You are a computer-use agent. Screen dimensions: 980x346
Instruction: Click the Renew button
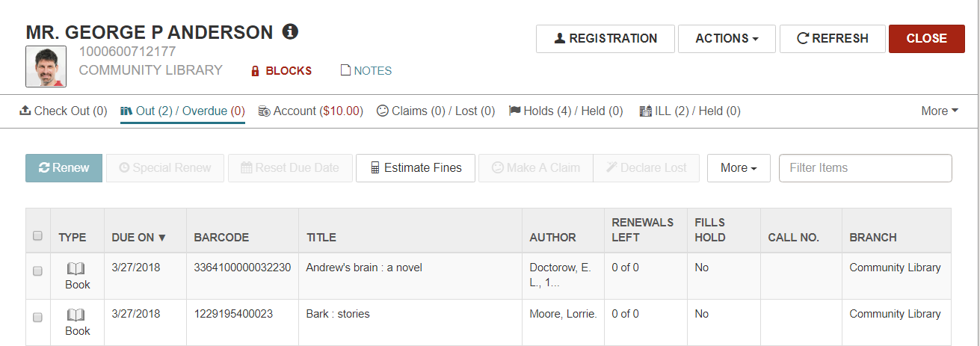point(64,168)
